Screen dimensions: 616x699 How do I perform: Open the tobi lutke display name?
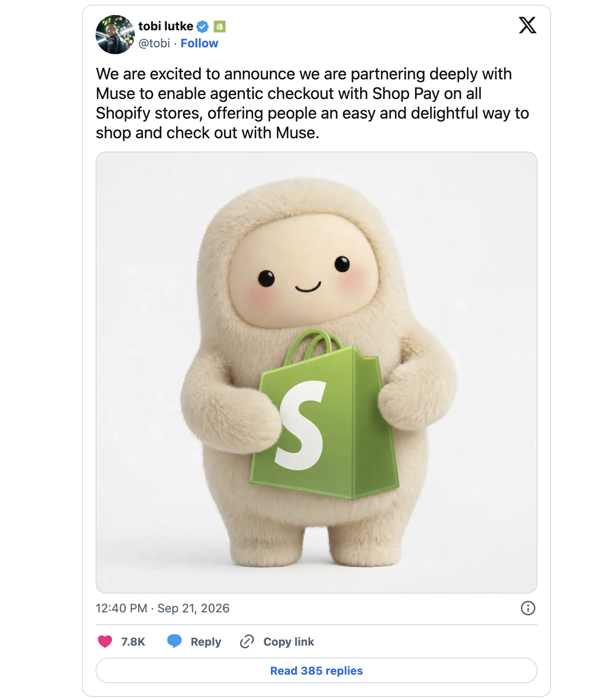coord(166,26)
